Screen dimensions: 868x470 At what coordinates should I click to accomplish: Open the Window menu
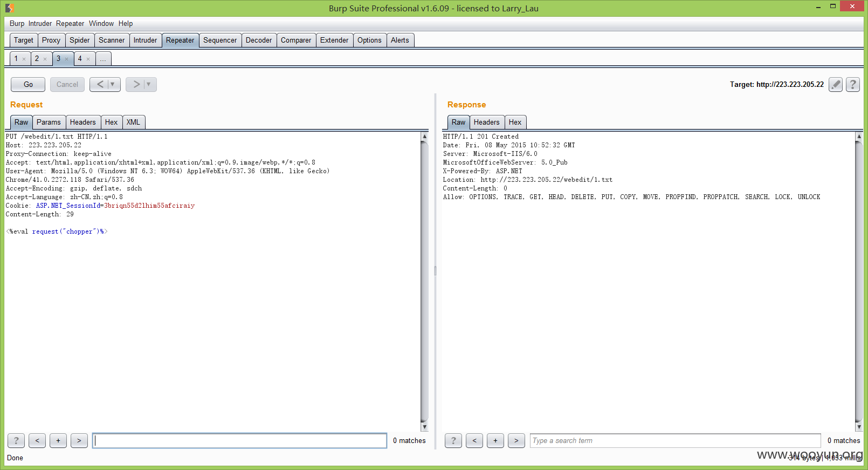click(x=101, y=23)
